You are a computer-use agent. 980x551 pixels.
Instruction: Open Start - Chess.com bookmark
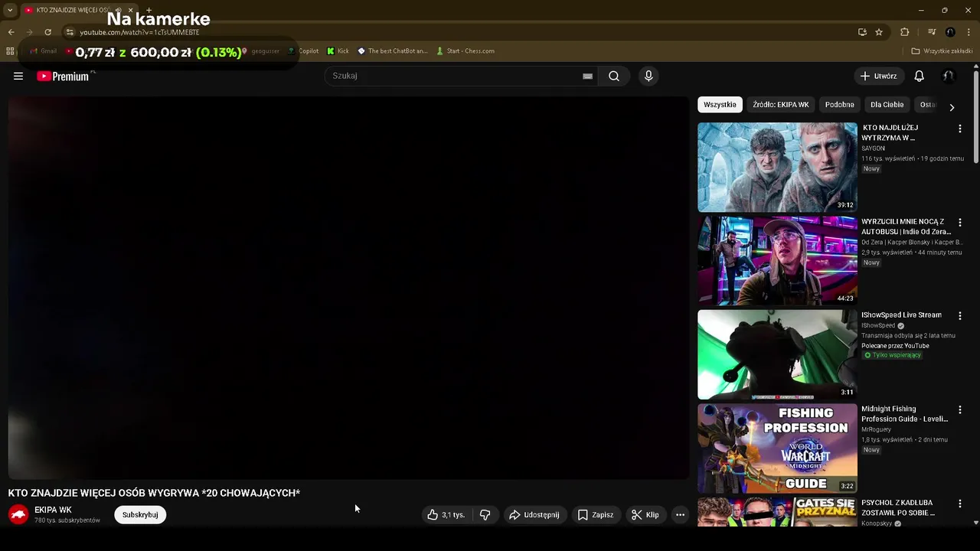465,51
